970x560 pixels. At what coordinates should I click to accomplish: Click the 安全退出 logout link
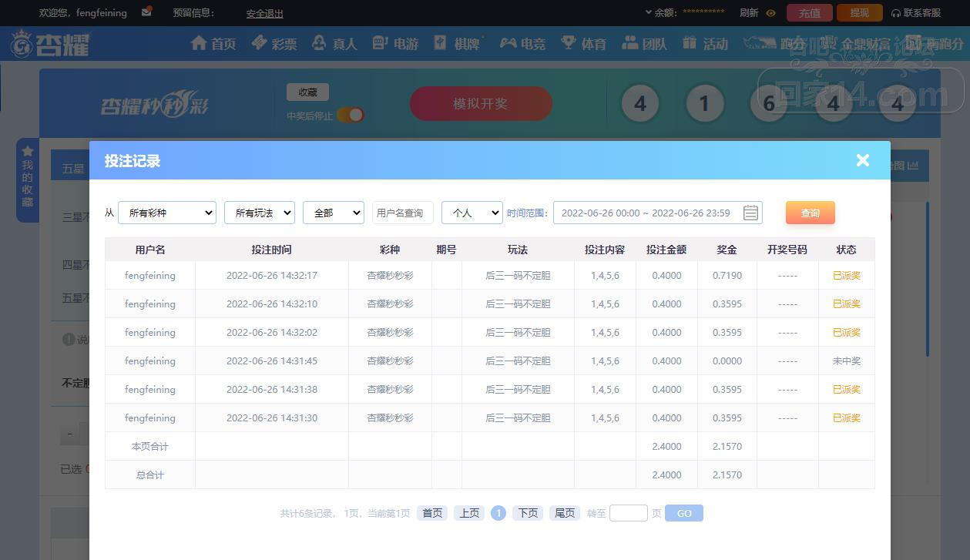coord(264,13)
